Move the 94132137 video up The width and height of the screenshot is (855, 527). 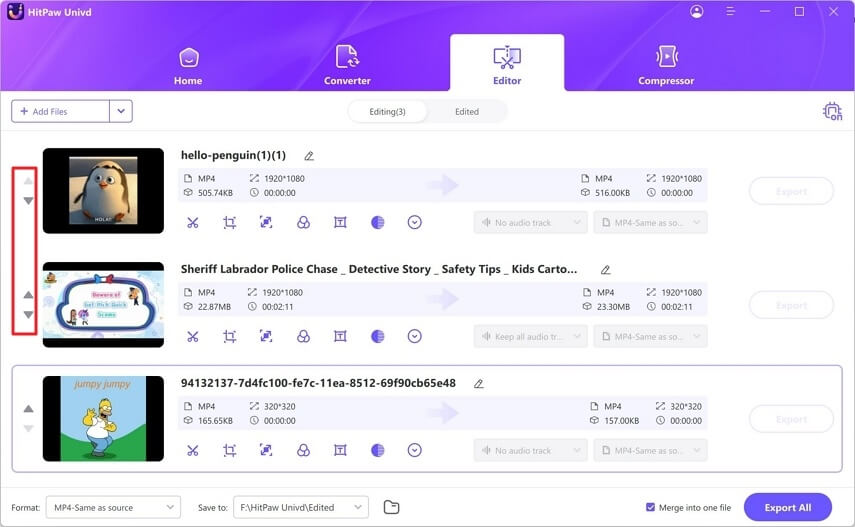[28, 409]
